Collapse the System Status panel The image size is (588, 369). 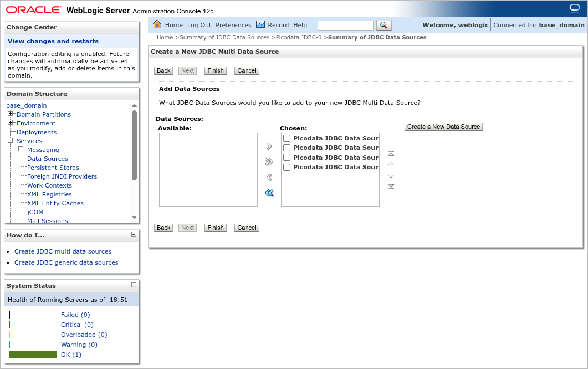pos(133,285)
